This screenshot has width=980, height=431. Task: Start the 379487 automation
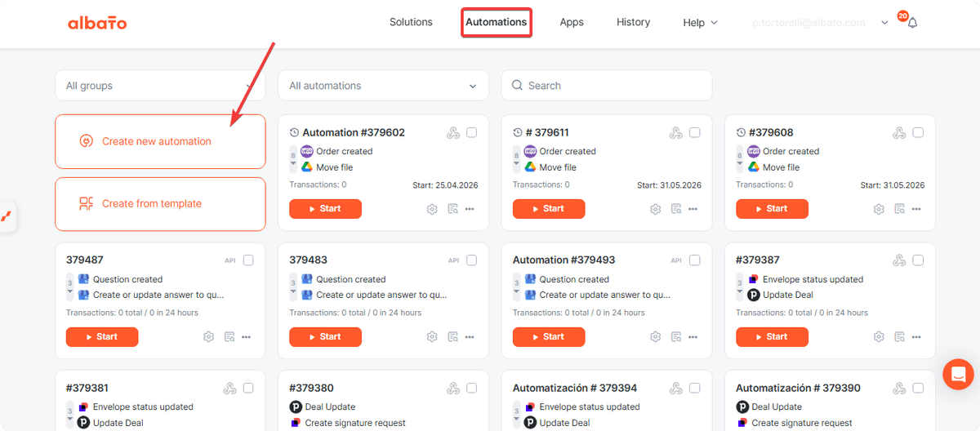pos(102,336)
